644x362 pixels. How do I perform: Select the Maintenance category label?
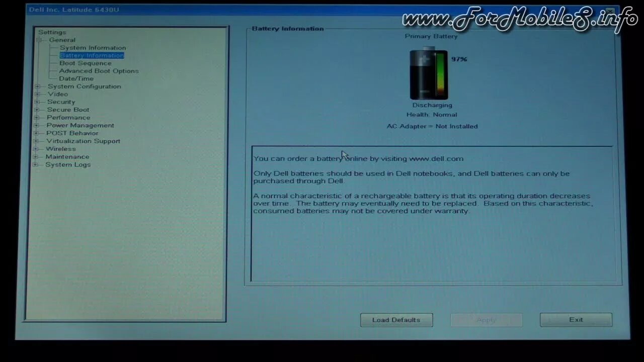[67, 157]
